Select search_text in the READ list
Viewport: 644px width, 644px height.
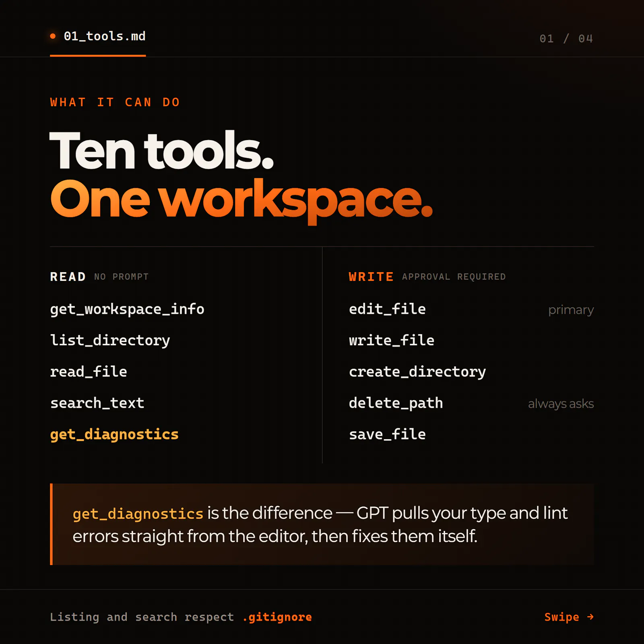97,403
